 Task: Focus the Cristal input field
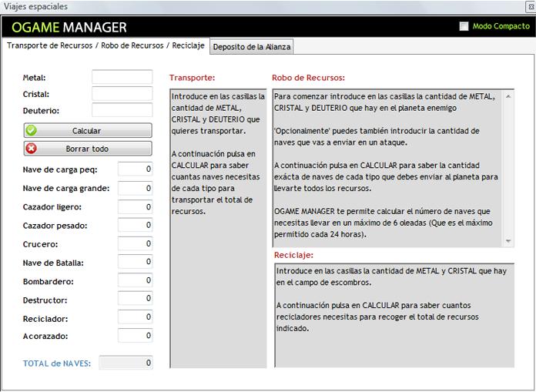coord(122,94)
